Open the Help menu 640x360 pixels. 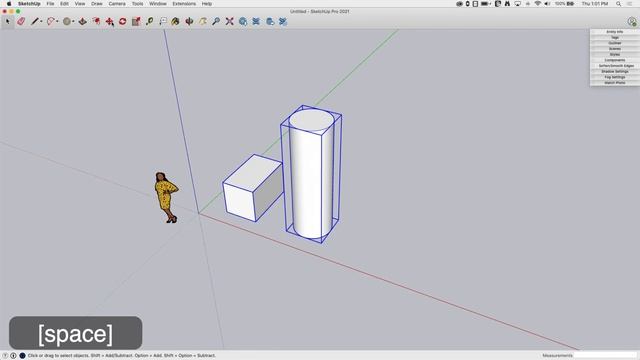[x=207, y=4]
